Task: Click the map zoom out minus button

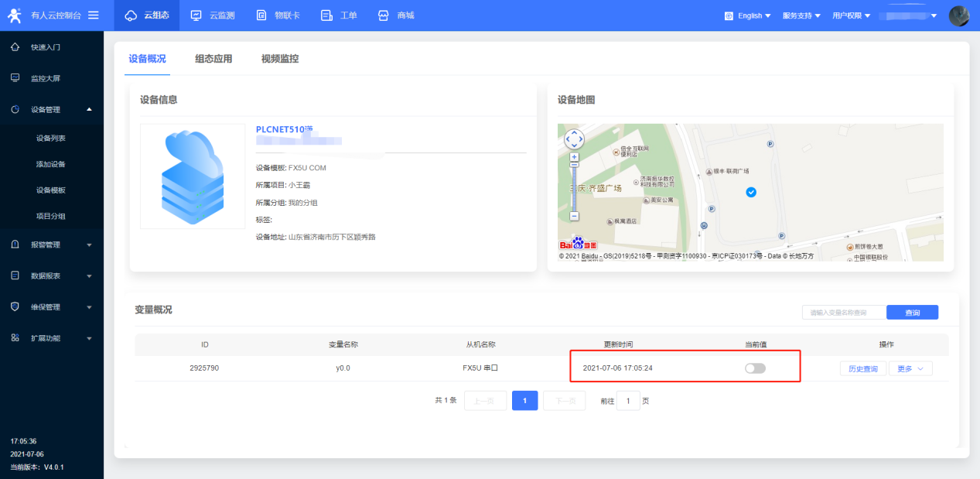Action: (x=574, y=216)
